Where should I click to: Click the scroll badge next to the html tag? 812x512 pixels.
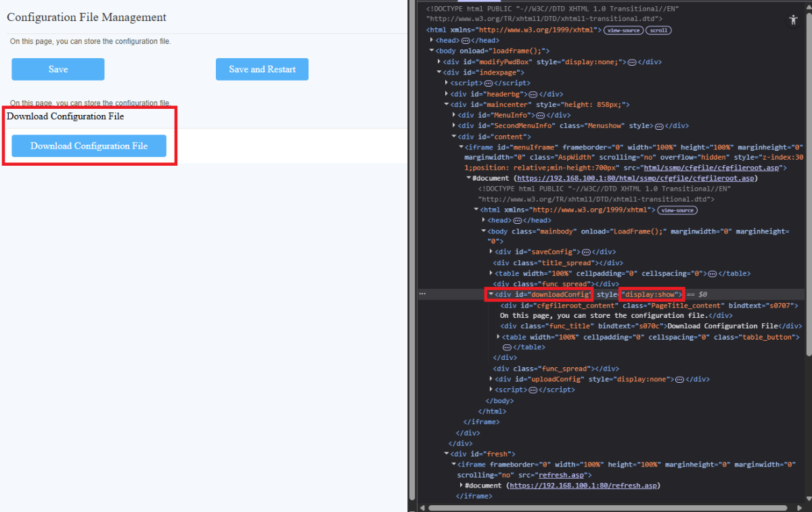point(658,30)
